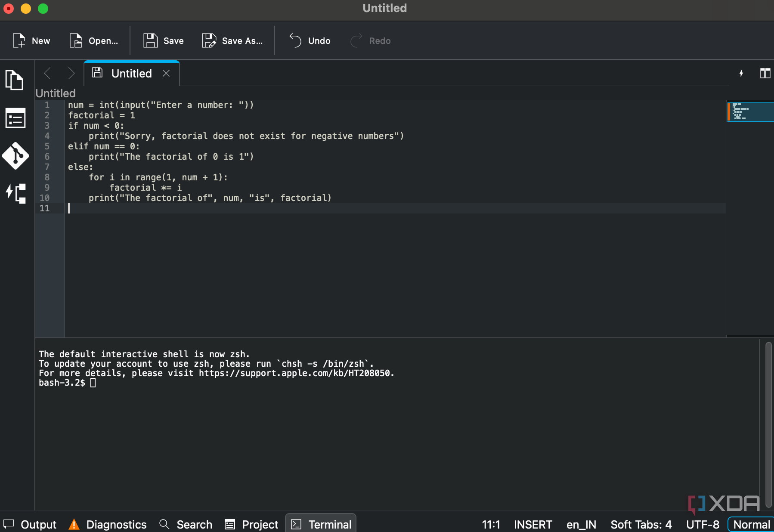Click the 'The factorial of 0 is 1' line
Image resolution: width=774 pixels, height=532 pixels.
point(171,157)
